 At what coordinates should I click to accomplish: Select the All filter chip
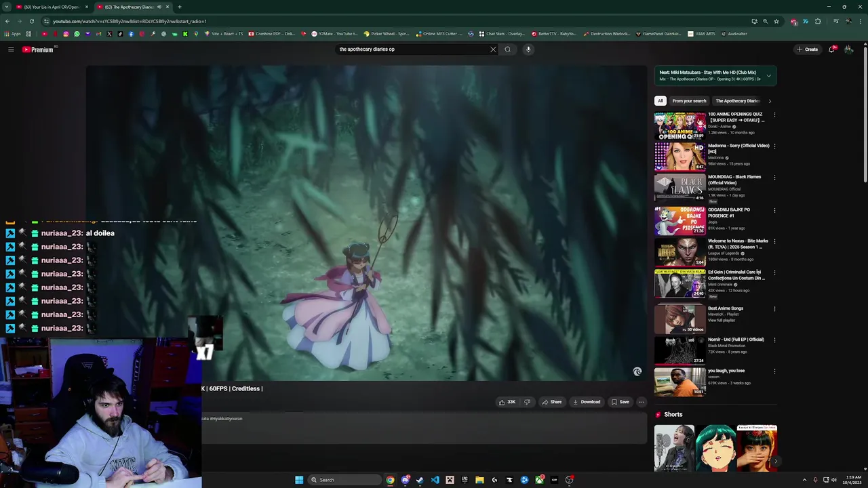point(660,101)
